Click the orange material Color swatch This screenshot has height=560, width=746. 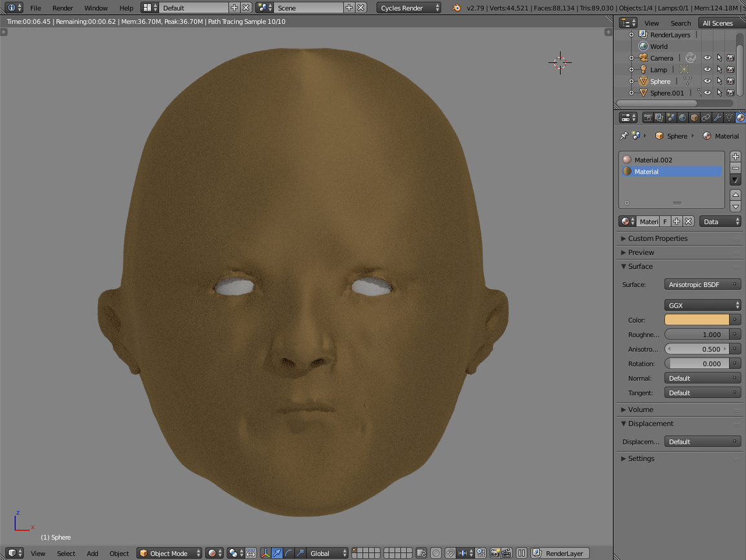click(x=697, y=320)
